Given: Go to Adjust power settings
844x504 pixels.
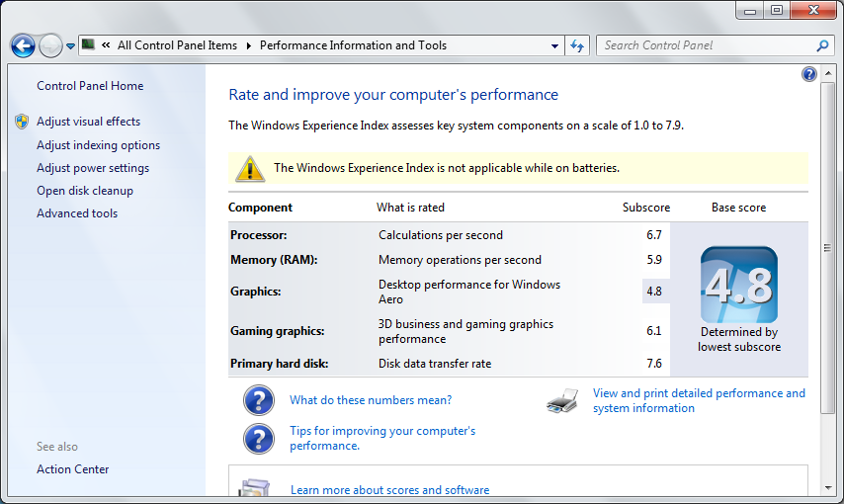Looking at the screenshot, I should point(93,168).
